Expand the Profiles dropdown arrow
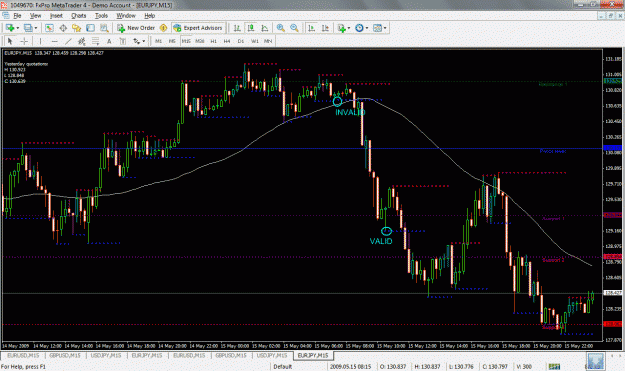The image size is (625, 371). (x=35, y=28)
